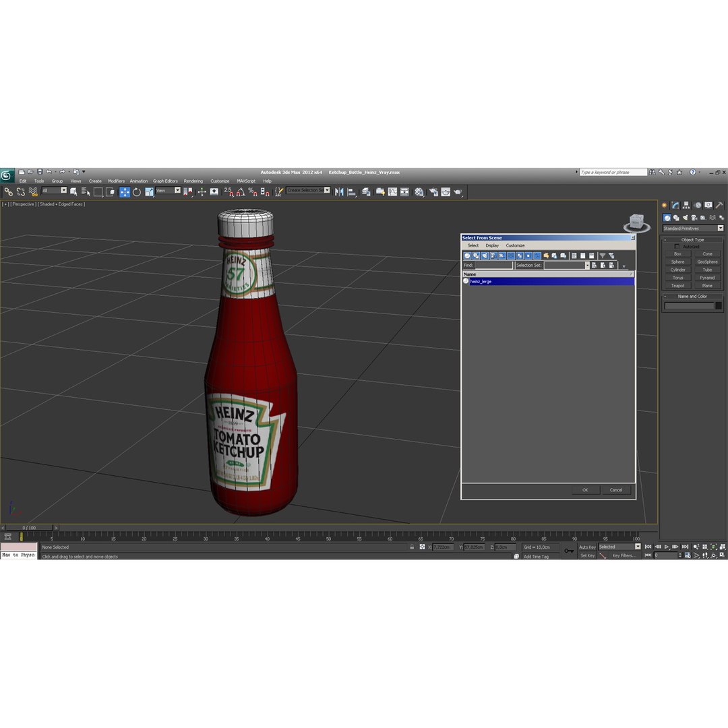
Task: Open Key Filters button
Action: coord(624,555)
